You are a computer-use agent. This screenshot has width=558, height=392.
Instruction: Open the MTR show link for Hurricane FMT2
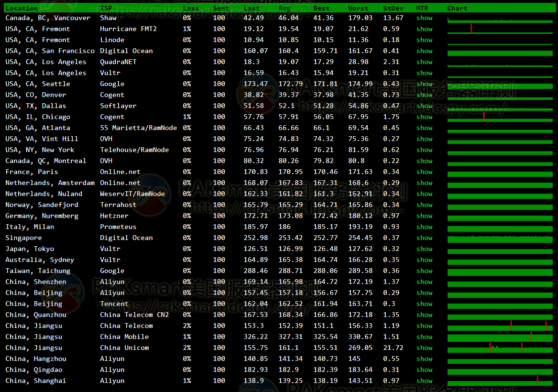click(424, 29)
